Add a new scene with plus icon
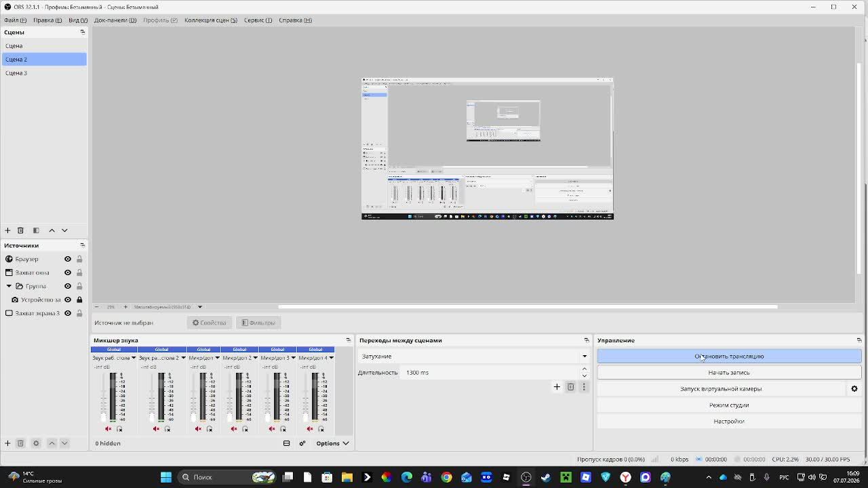This screenshot has height=488, width=868. 7,230
